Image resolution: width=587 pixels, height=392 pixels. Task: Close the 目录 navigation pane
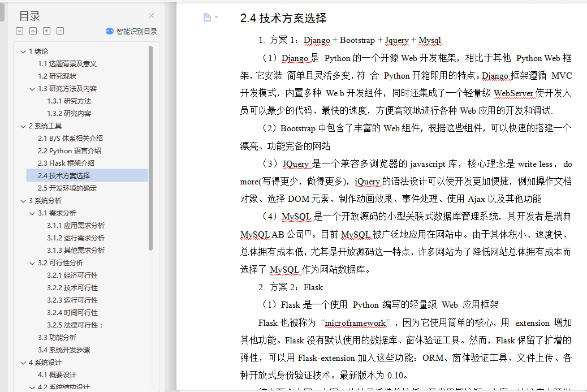tap(151, 16)
